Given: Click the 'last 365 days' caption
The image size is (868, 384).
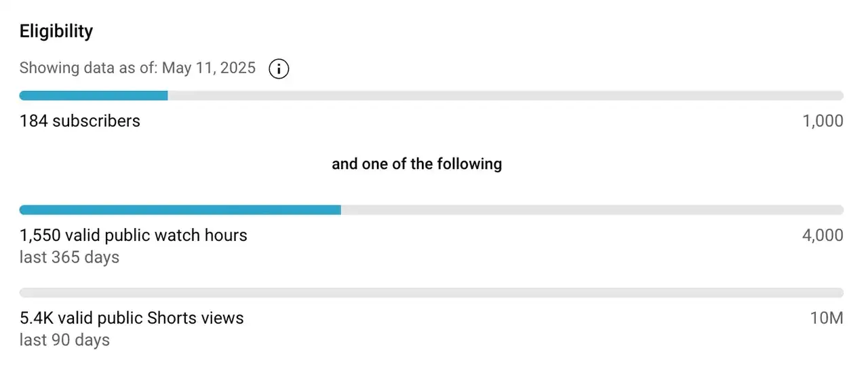Looking at the screenshot, I should coord(69,257).
